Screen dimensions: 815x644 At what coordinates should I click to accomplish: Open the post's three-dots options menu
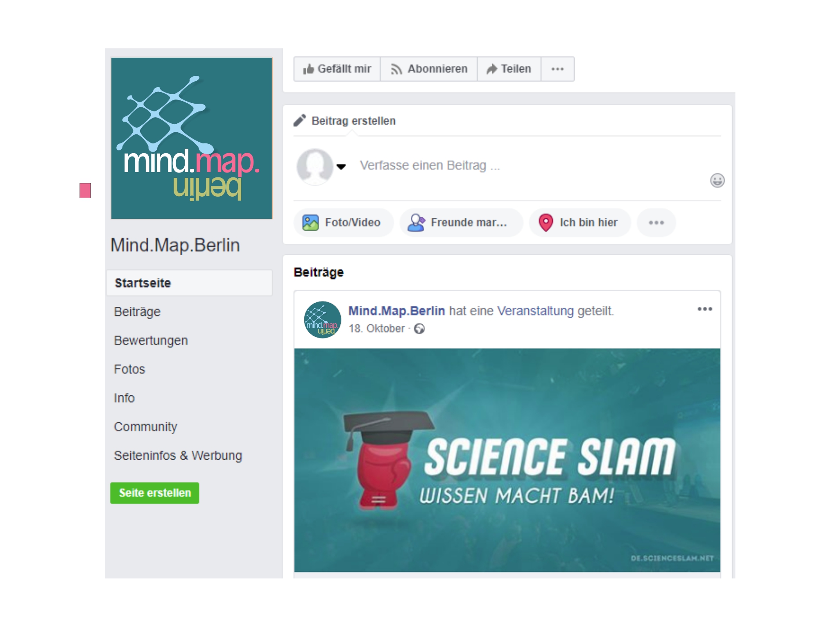pos(705,309)
